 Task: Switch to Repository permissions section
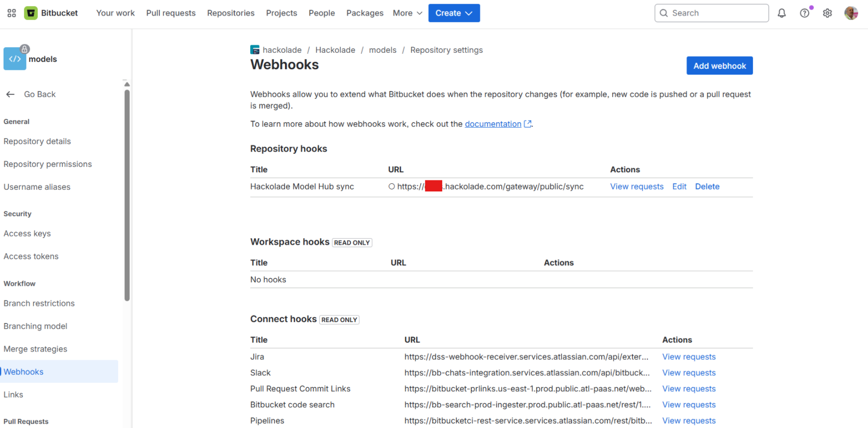pyautogui.click(x=48, y=164)
